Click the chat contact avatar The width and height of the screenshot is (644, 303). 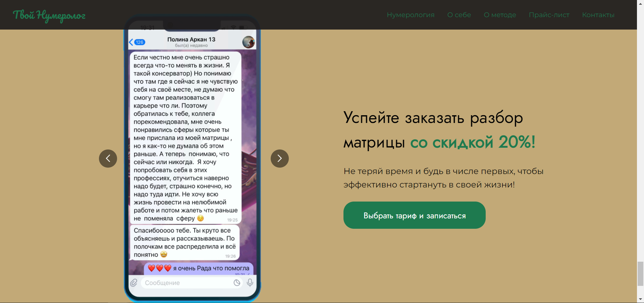point(249,42)
